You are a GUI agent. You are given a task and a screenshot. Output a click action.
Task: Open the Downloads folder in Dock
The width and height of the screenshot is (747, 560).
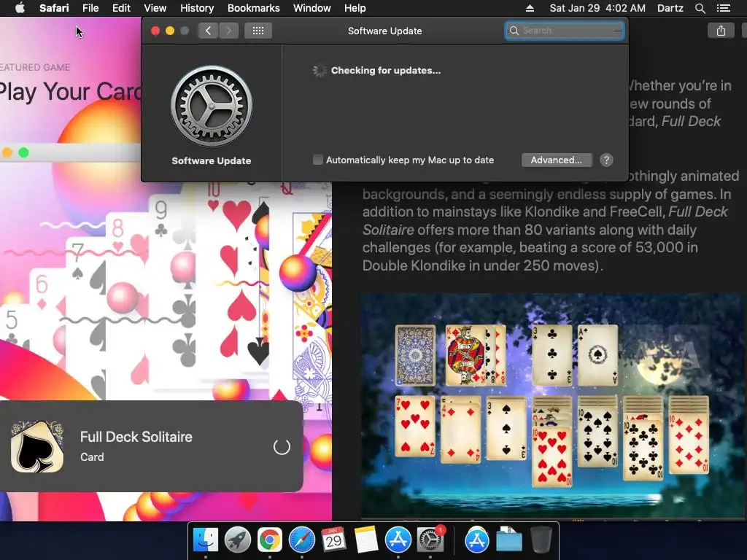pos(508,540)
